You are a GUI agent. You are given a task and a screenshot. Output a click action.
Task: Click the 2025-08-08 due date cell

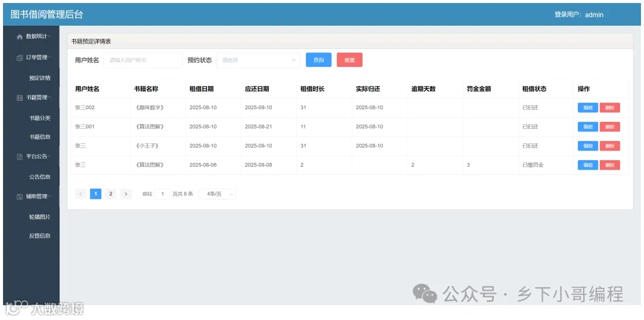click(258, 165)
